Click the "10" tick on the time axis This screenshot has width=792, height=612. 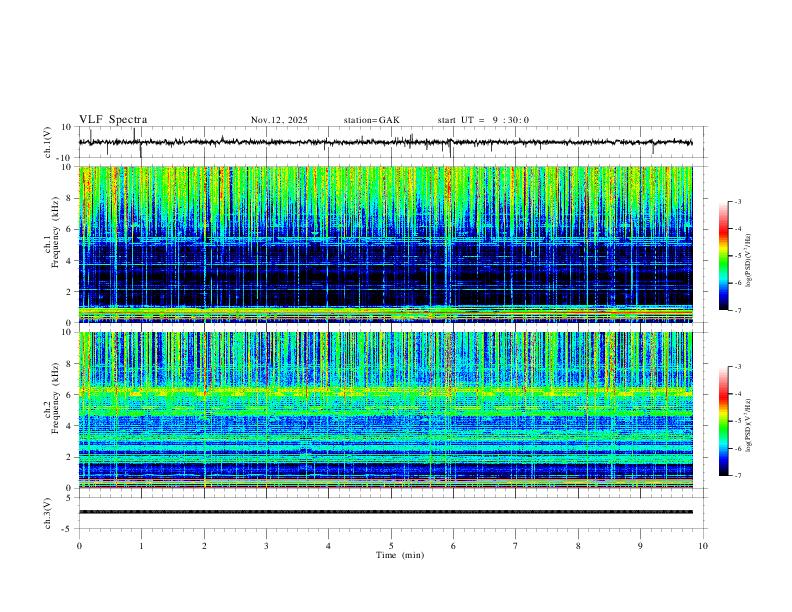click(703, 546)
